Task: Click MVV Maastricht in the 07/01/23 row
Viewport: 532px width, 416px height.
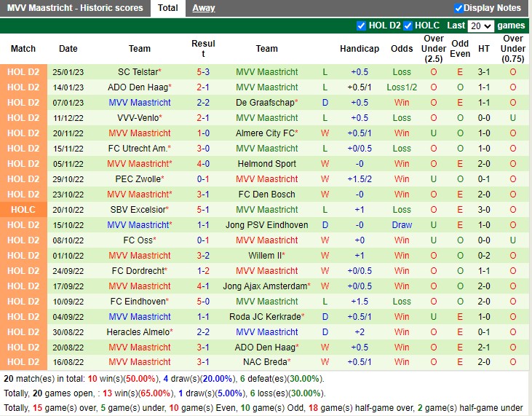Action: [140, 103]
